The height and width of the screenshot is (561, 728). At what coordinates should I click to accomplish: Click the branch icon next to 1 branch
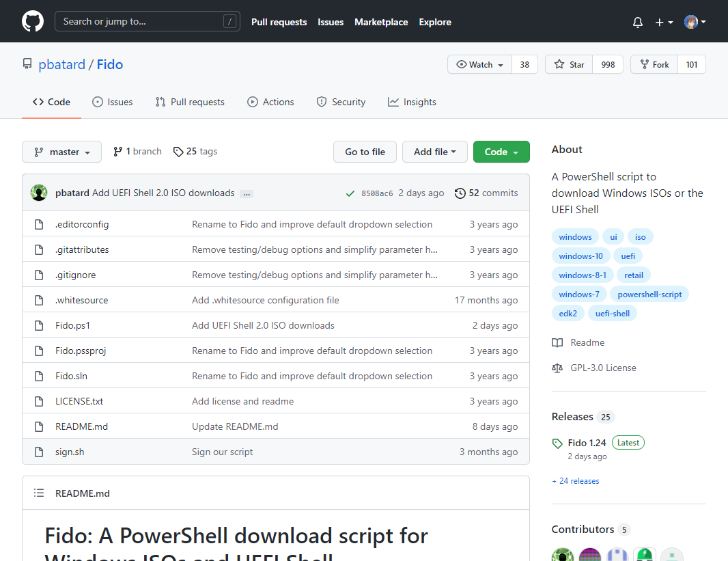118,152
